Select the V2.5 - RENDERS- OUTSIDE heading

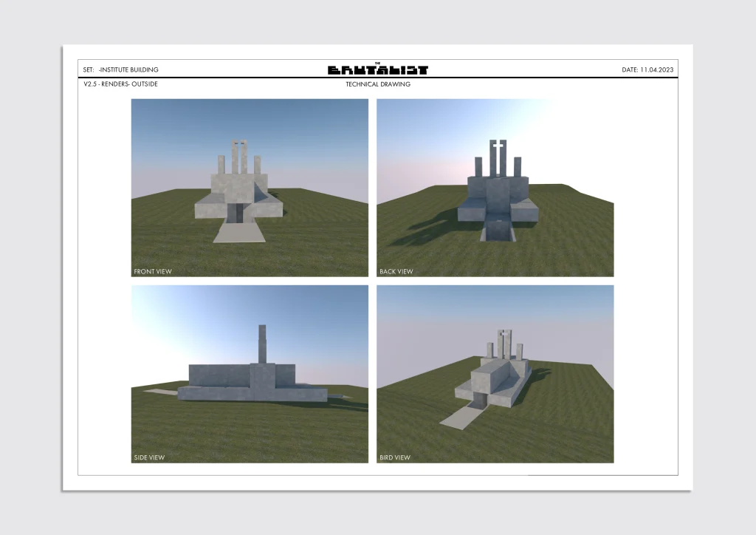click(120, 84)
